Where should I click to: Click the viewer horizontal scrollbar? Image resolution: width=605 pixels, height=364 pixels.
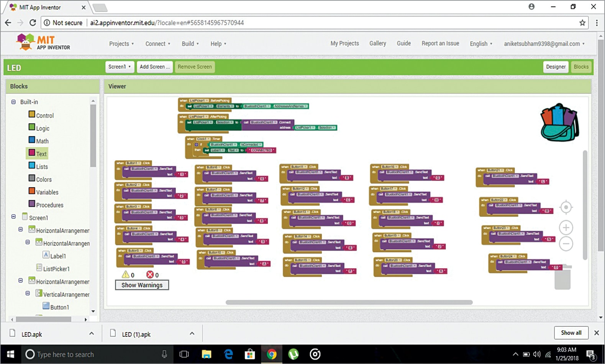tap(349, 302)
